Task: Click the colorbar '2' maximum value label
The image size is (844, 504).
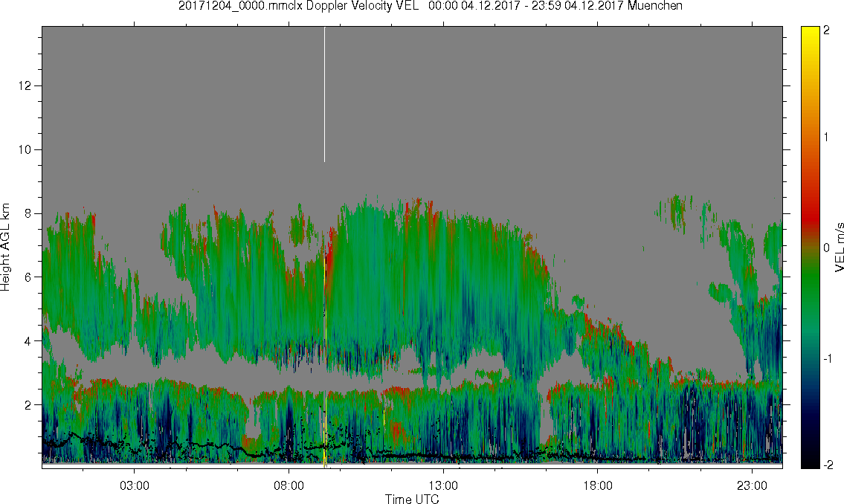Action: click(826, 30)
